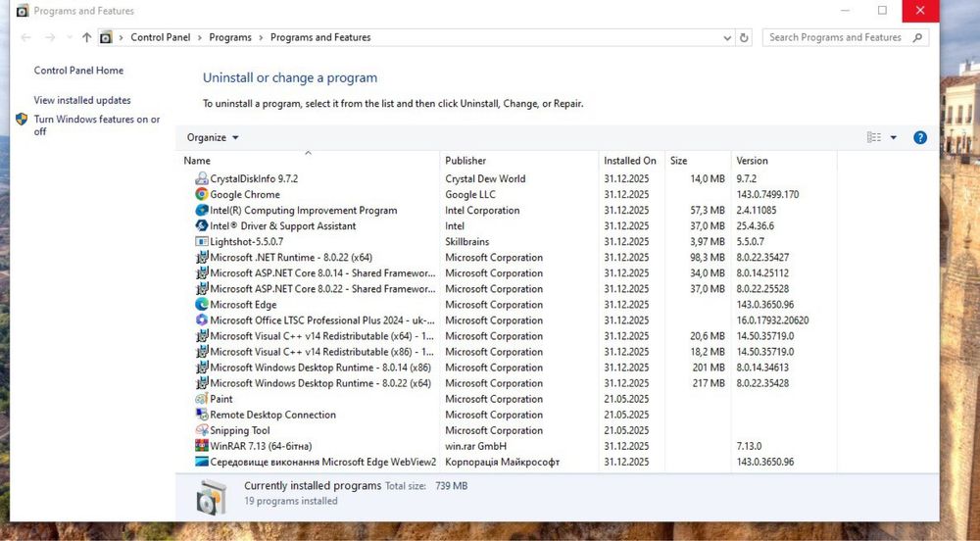The width and height of the screenshot is (980, 541).
Task: Select the 217 MB size cell
Action: 709,383
